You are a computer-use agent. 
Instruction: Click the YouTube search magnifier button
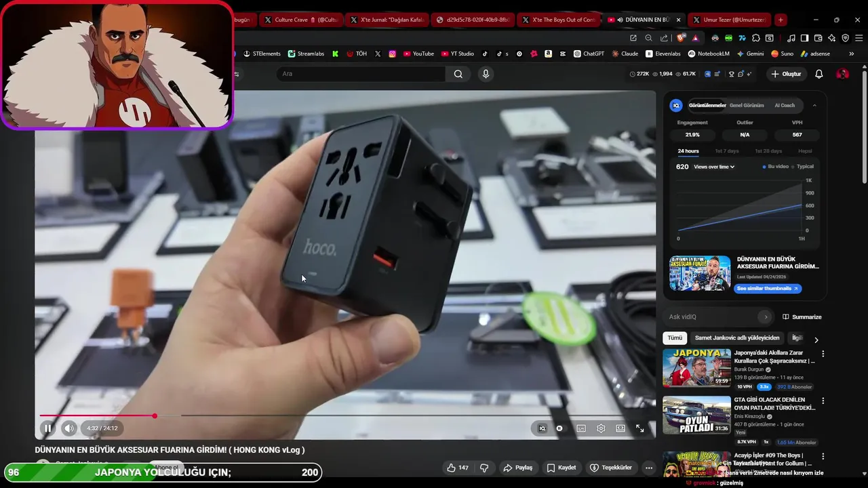[458, 74]
